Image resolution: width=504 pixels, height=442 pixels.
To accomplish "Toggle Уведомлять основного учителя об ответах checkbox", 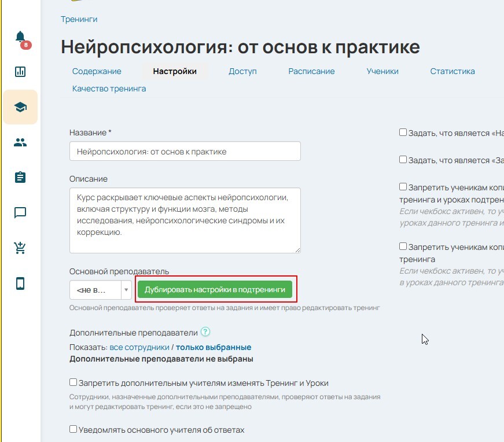I will (x=73, y=429).
